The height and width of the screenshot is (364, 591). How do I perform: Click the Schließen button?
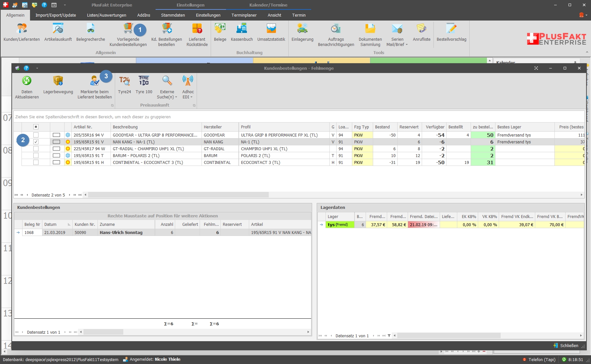[x=566, y=345]
